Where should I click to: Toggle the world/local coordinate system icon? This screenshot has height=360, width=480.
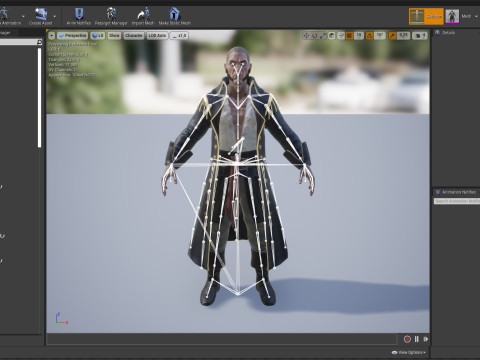332,35
